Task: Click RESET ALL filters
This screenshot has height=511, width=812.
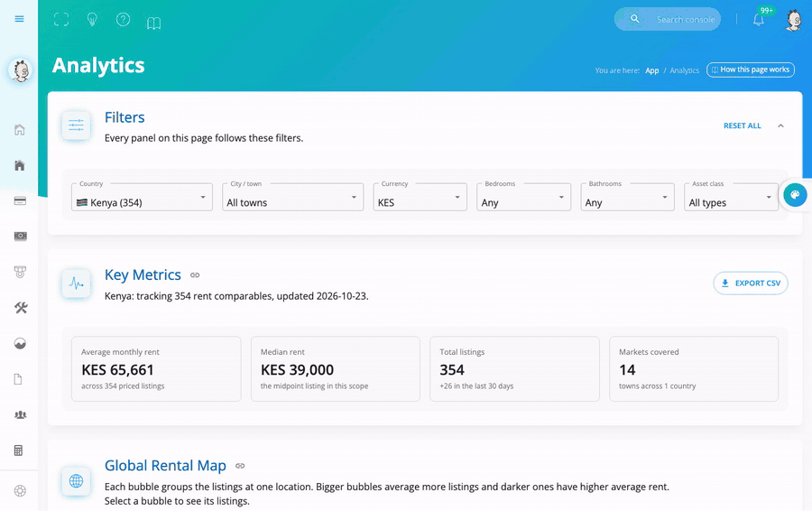Action: (x=743, y=125)
